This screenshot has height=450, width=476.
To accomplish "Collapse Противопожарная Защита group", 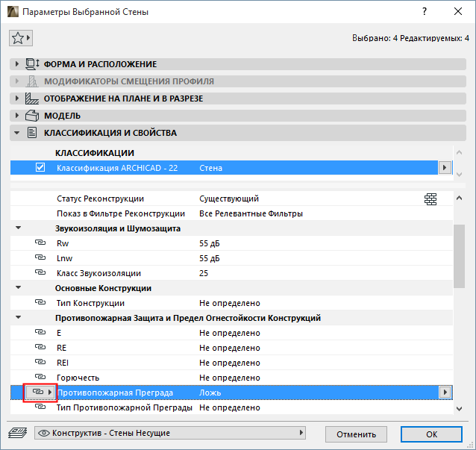I will pos(18,317).
